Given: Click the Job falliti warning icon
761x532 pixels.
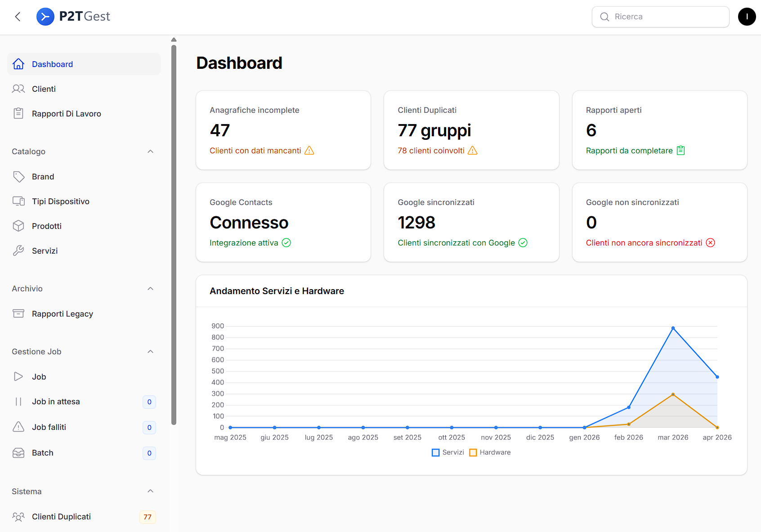Looking at the screenshot, I should (x=18, y=427).
